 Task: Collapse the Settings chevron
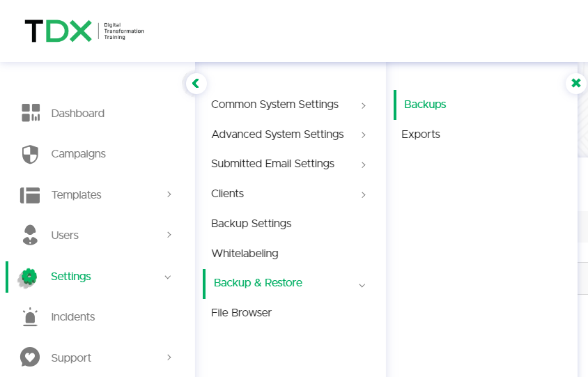click(x=168, y=277)
